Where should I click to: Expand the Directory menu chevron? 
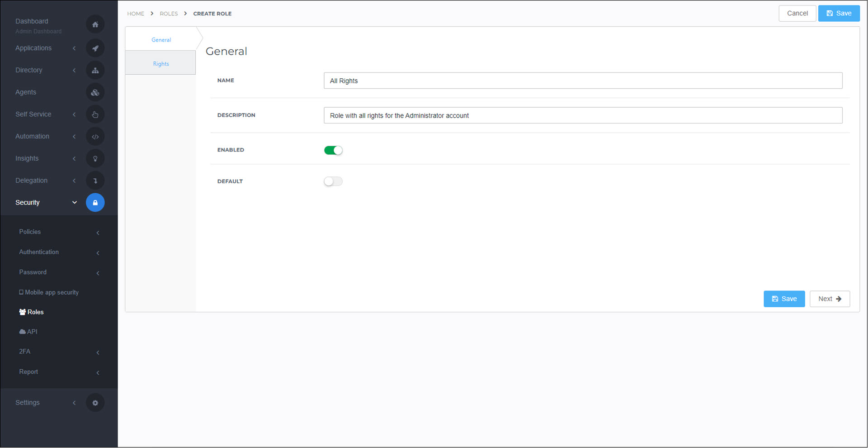click(74, 70)
